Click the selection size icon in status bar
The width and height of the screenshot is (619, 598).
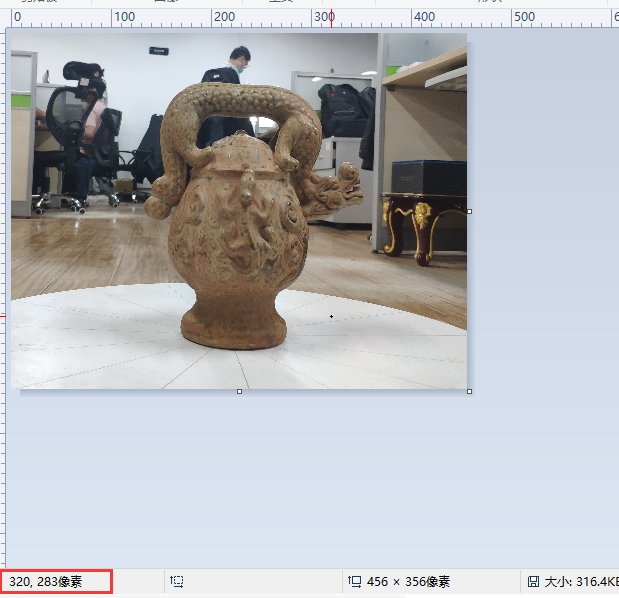coord(176,581)
